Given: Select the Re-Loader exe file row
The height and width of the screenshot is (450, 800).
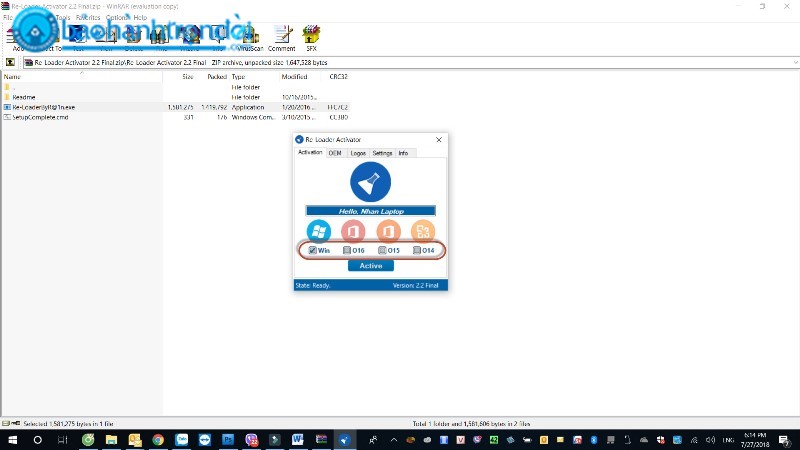Looking at the screenshot, I should (176, 107).
